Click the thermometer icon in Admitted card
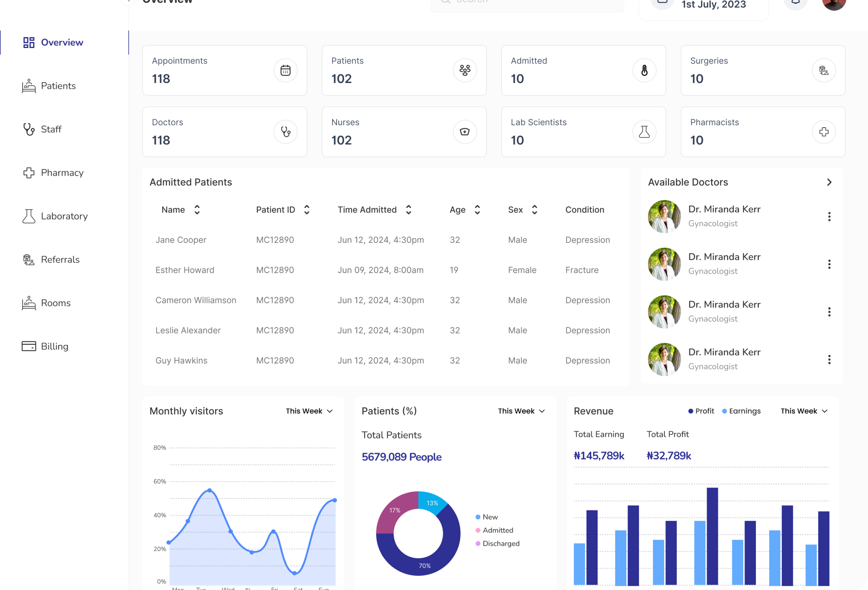Image resolution: width=868 pixels, height=590 pixels. point(644,70)
